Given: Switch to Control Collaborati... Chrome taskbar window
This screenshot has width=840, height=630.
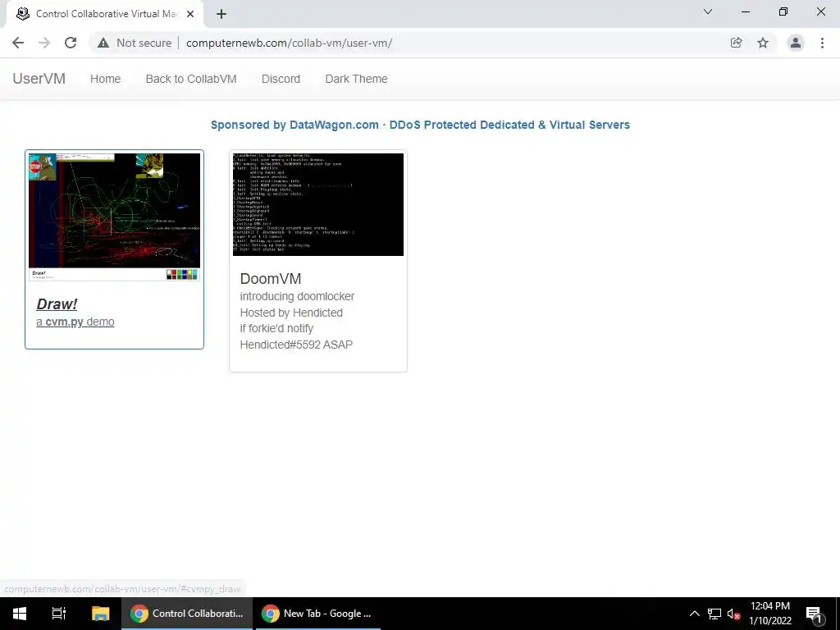Looking at the screenshot, I should click(x=187, y=614).
